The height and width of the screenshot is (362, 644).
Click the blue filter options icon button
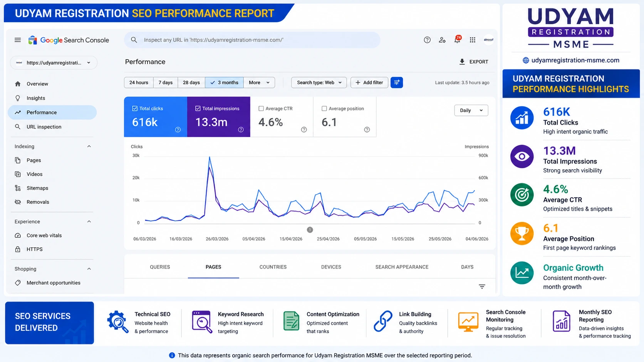tap(397, 82)
